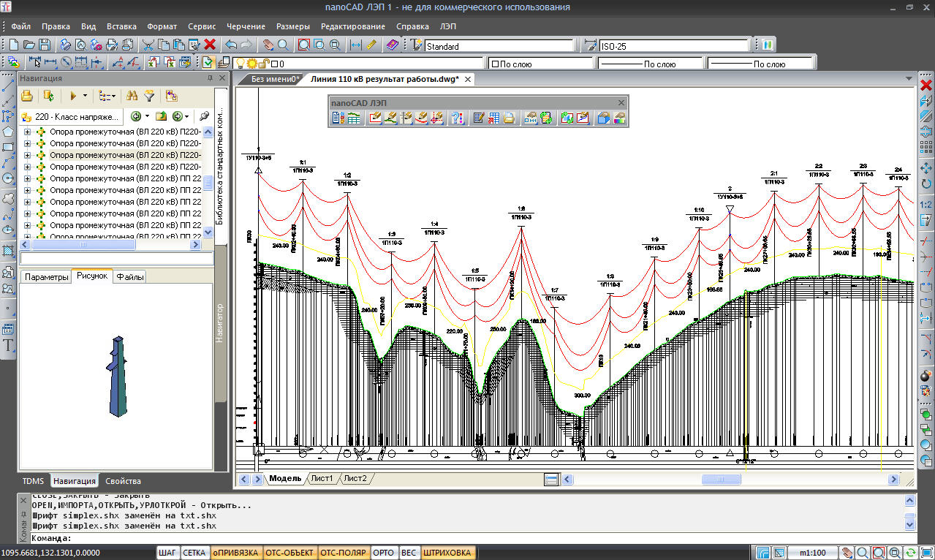935x560 pixels.
Task: Click the red Delete X toolbar icon
Action: [210, 45]
